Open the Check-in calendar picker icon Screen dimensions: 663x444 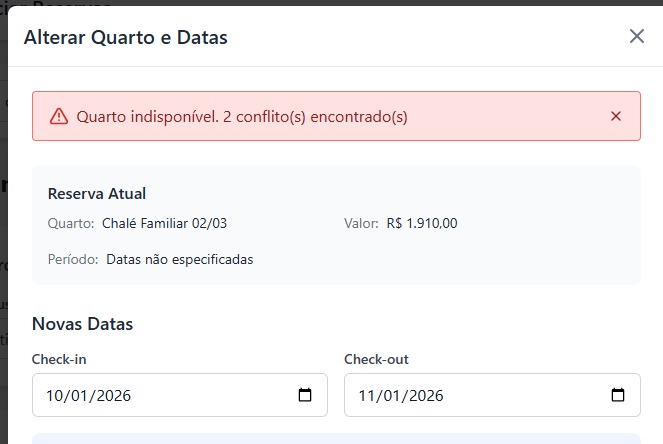click(305, 395)
